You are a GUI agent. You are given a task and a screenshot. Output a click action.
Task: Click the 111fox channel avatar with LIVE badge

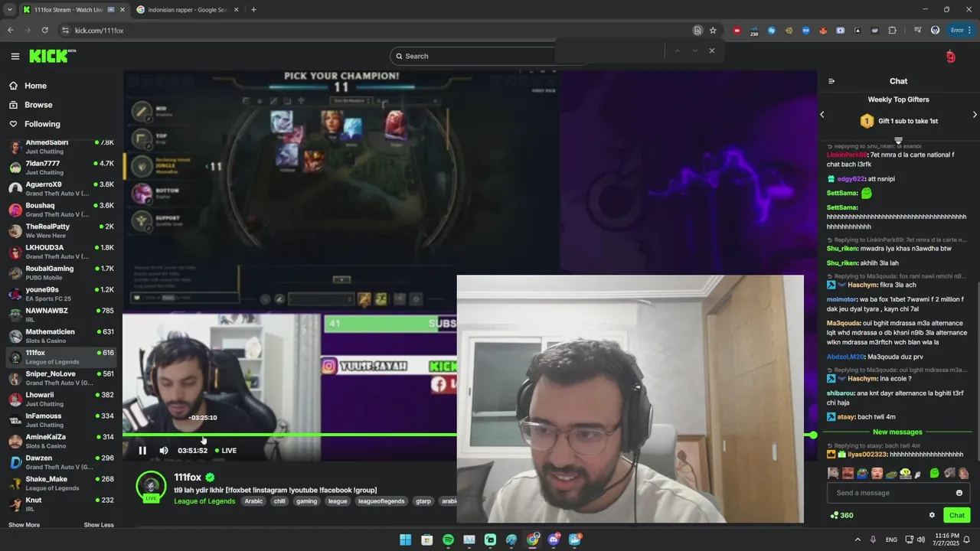(151, 487)
